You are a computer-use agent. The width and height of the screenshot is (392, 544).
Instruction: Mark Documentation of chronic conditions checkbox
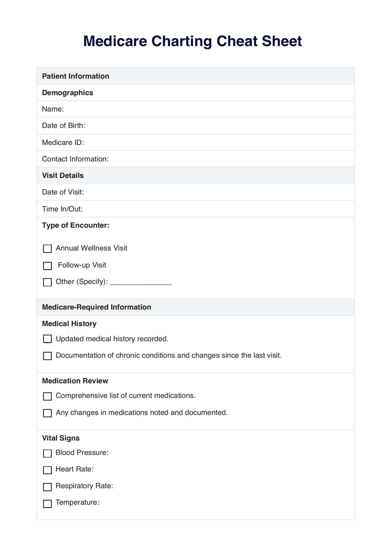point(48,356)
